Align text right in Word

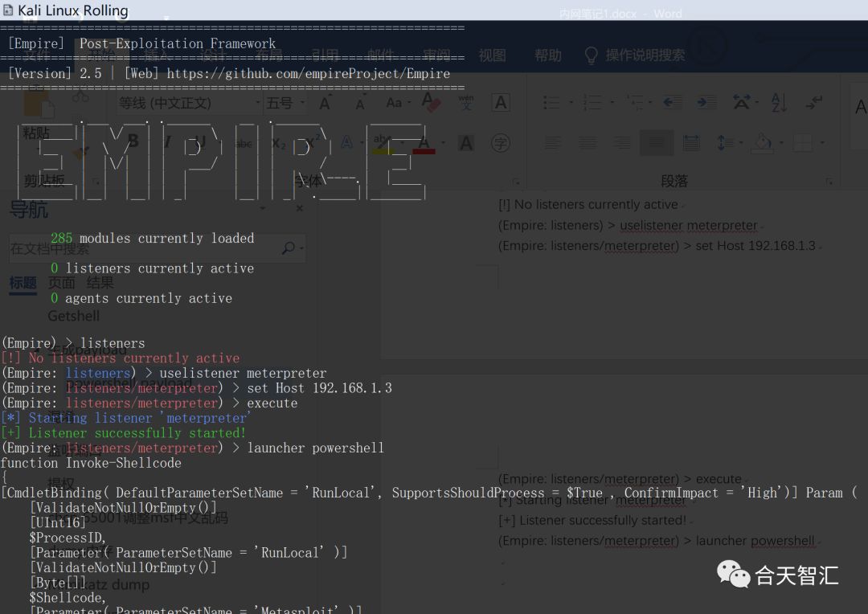[622, 143]
